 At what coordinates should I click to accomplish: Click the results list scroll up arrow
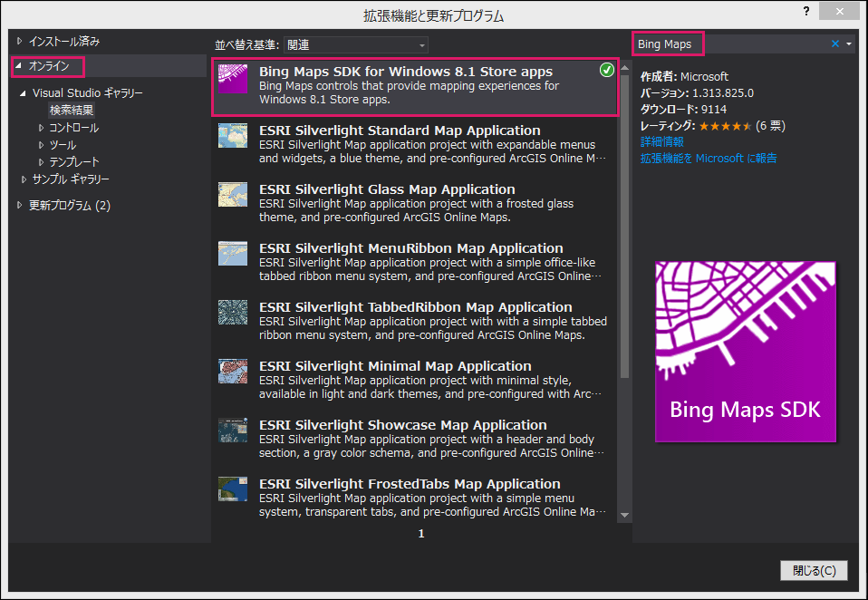[x=625, y=68]
